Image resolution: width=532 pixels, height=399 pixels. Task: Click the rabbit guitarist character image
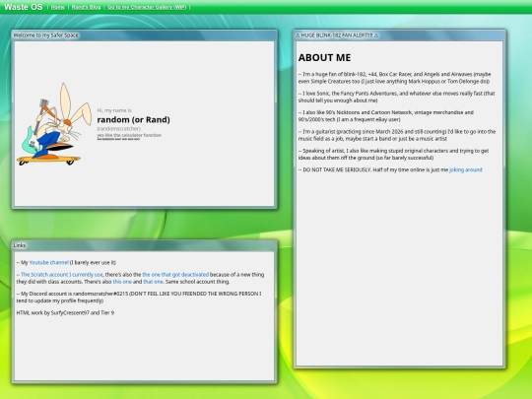[x=54, y=124]
